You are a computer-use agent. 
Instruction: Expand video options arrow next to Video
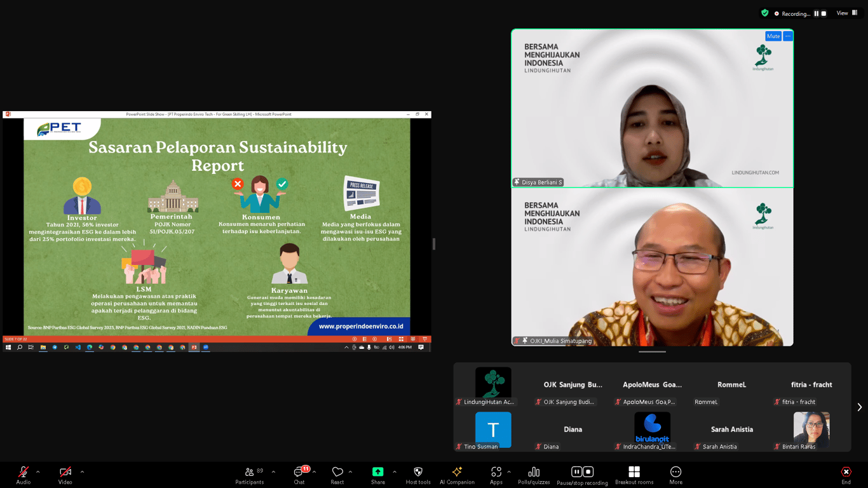[82, 471]
